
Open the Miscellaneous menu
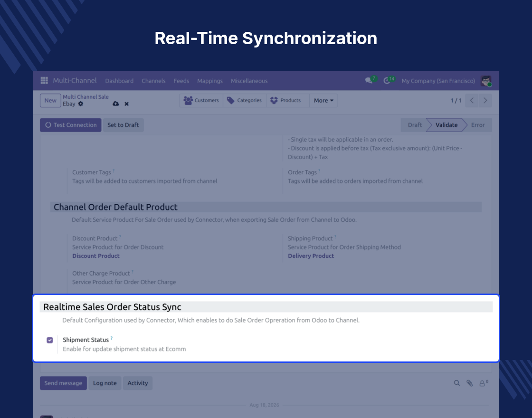(249, 81)
